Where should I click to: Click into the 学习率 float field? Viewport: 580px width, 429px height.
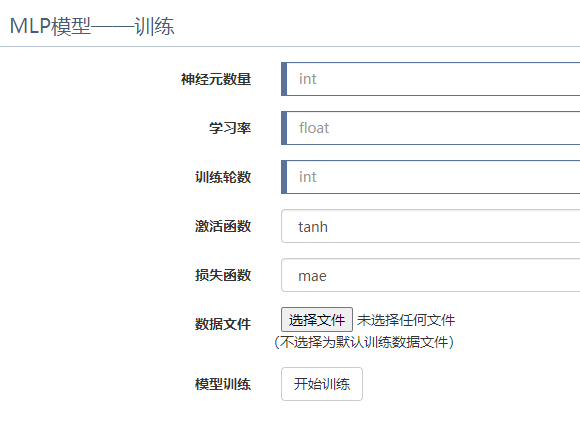pyautogui.click(x=431, y=128)
